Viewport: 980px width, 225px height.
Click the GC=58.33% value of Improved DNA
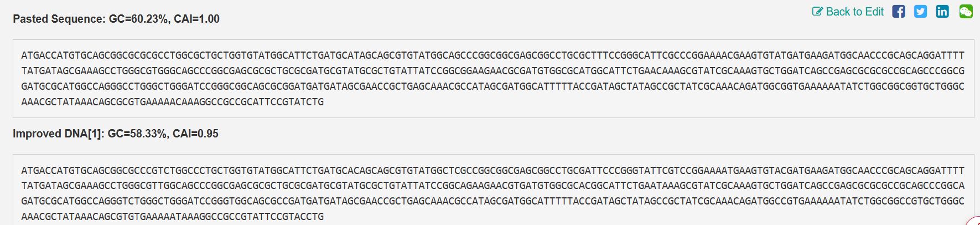pos(137,134)
